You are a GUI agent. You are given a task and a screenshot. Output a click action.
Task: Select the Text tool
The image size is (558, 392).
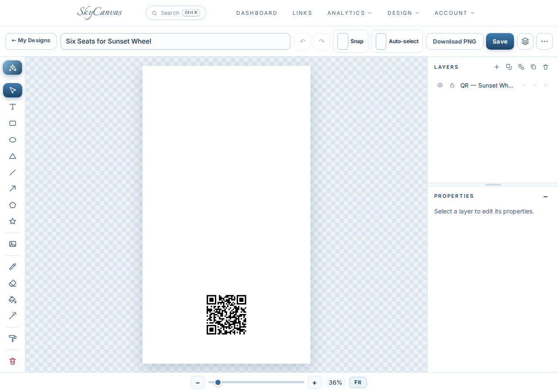[13, 107]
